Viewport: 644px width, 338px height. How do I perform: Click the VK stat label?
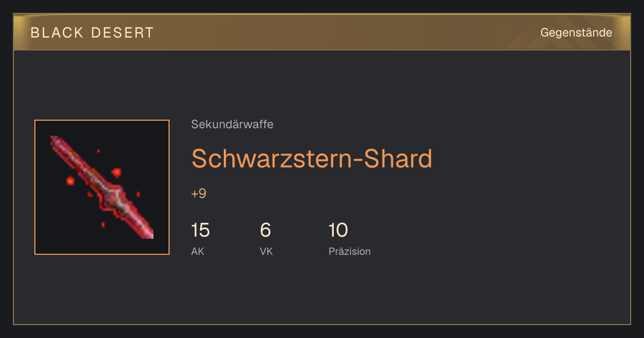[x=266, y=252]
